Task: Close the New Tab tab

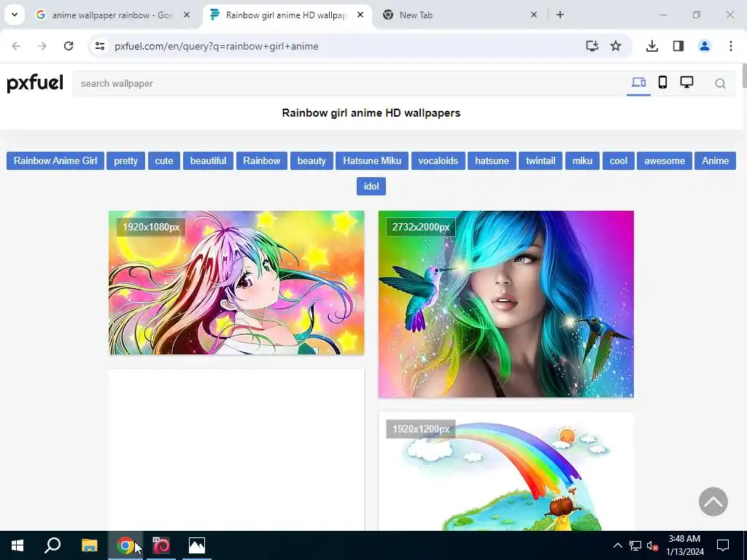Action: [x=533, y=15]
